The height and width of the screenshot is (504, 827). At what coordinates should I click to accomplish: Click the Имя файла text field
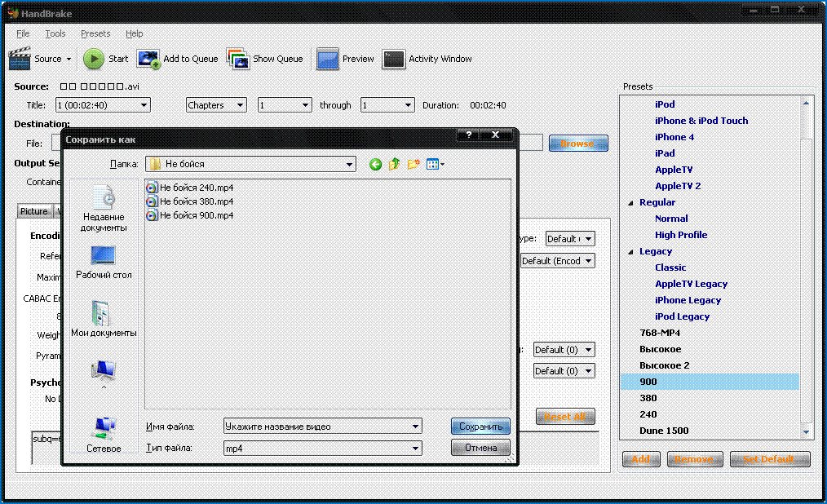[316, 427]
